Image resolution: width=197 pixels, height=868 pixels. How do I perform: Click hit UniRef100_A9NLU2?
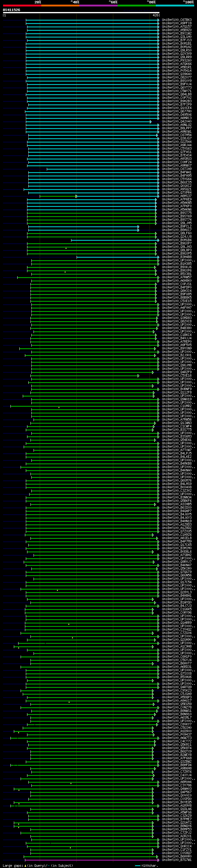pos(177,125)
